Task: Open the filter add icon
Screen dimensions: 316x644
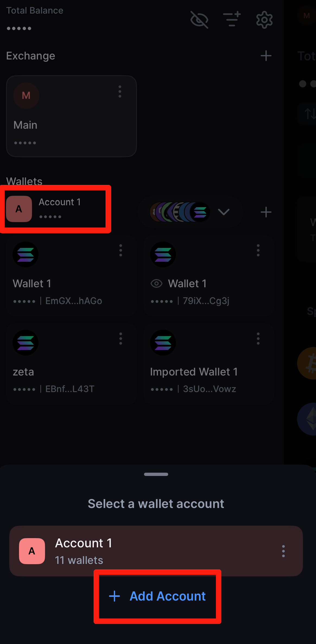Action: 232,19
